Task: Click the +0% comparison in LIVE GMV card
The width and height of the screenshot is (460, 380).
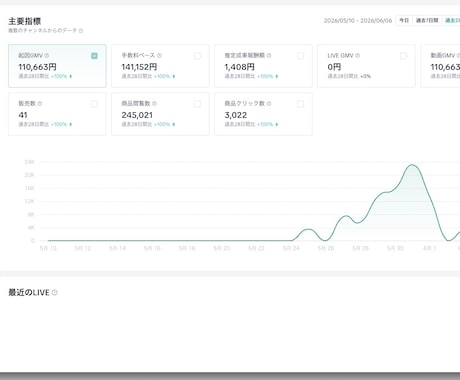Action: (365, 76)
